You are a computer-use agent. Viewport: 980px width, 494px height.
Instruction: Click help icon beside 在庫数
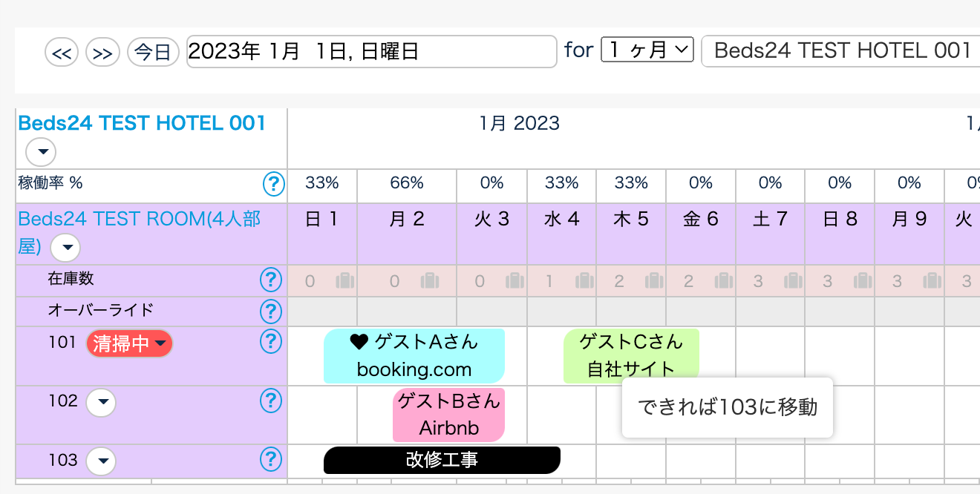coord(271,280)
